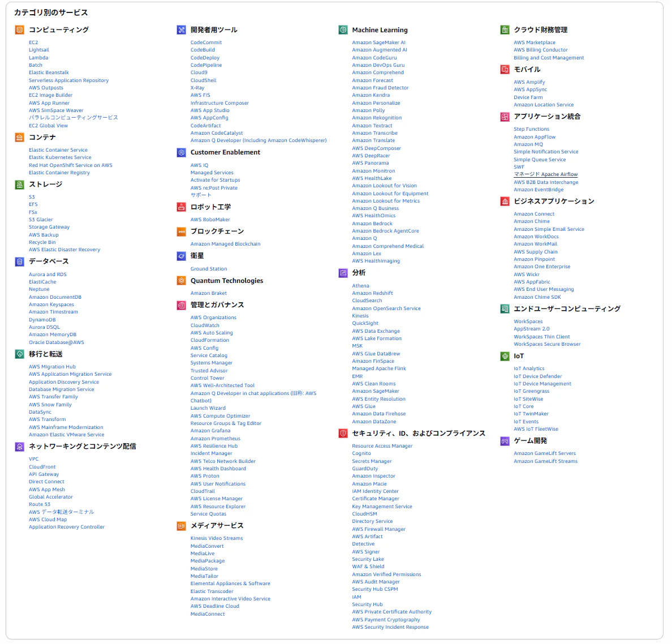Open Amazon SageMaker AI link
Screen dimensions: 672x644
point(378,42)
